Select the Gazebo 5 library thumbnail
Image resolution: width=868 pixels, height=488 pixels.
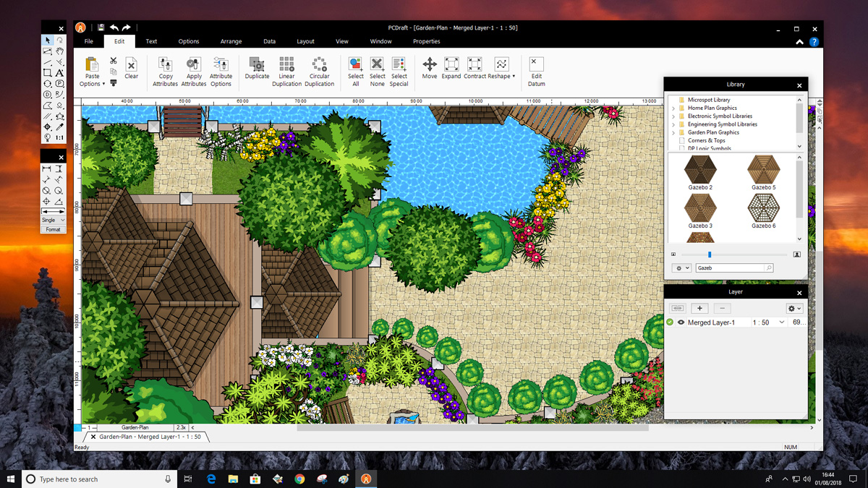point(763,172)
